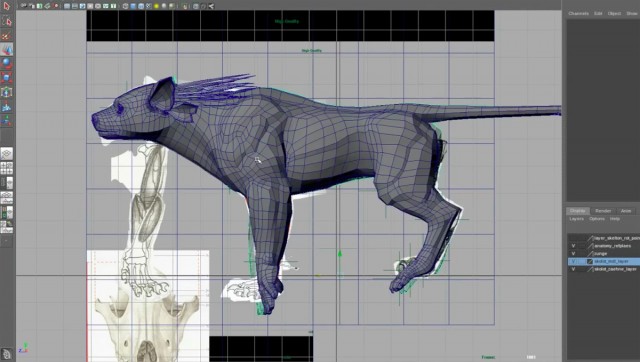640x362 pixels.
Task: Toggle visibility of the bottom layer
Action: (x=573, y=269)
